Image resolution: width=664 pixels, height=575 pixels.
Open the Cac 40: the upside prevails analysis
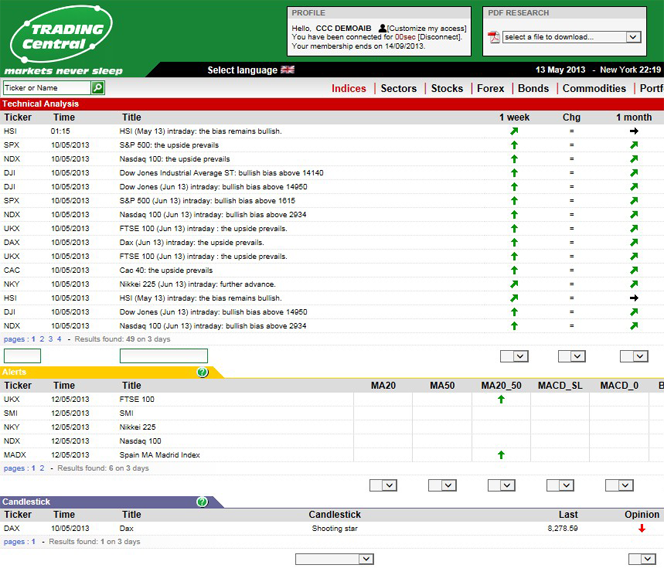pyautogui.click(x=166, y=270)
